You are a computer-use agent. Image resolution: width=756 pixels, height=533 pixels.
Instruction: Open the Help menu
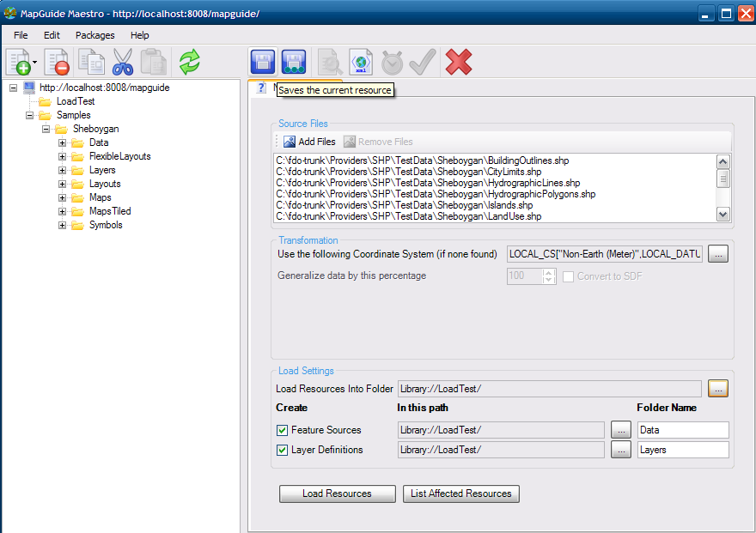click(139, 35)
